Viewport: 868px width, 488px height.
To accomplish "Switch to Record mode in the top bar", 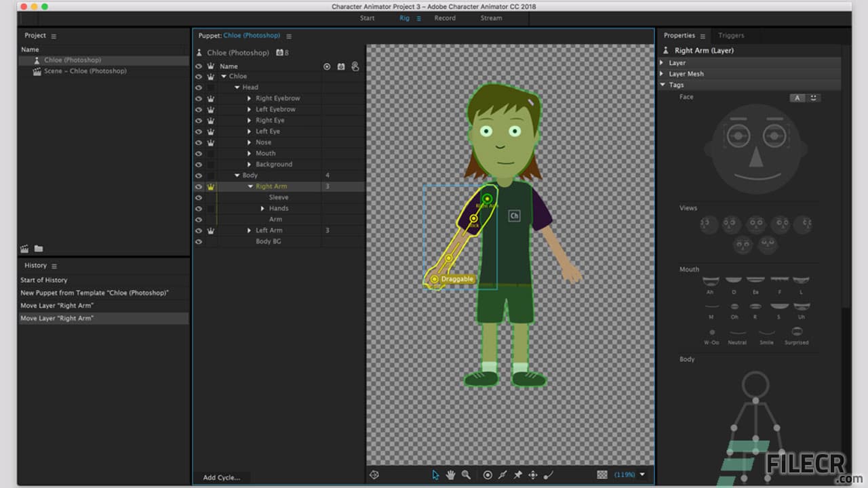I will [x=445, y=18].
